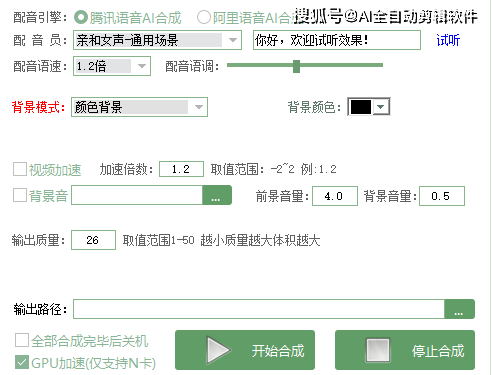Check shutdown after synthesis option (全部合成完毕后关机)
492x375 pixels.
click(x=22, y=340)
